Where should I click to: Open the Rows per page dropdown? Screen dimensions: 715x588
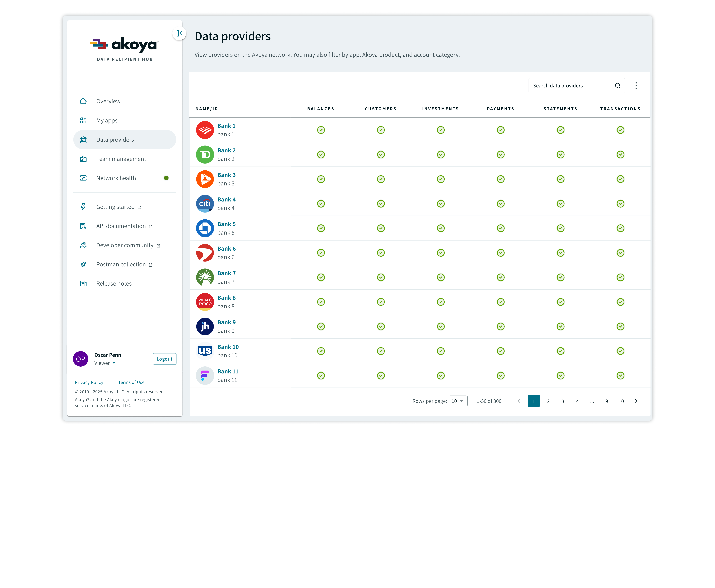coord(458,401)
